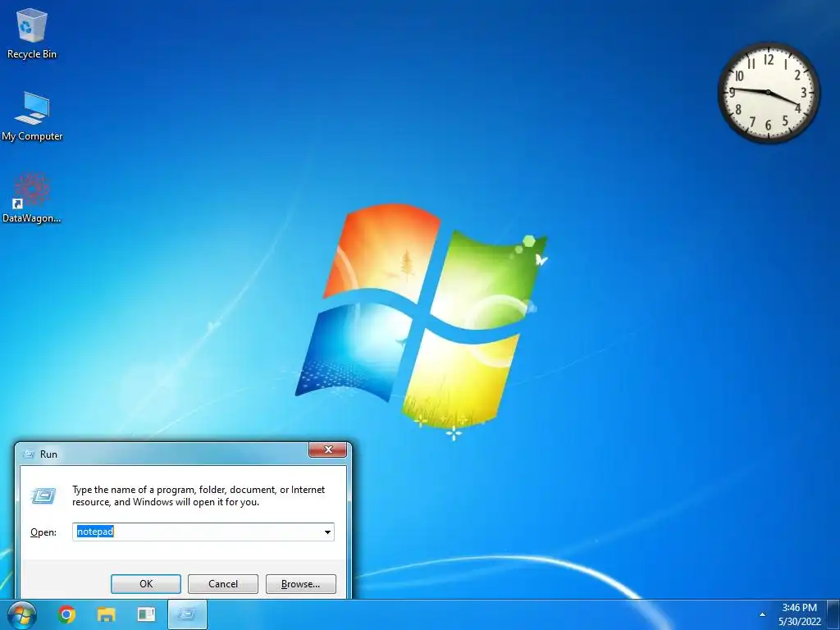Click the 'Type the name of a program' description text
This screenshot has width=840, height=630.
pyautogui.click(x=199, y=495)
